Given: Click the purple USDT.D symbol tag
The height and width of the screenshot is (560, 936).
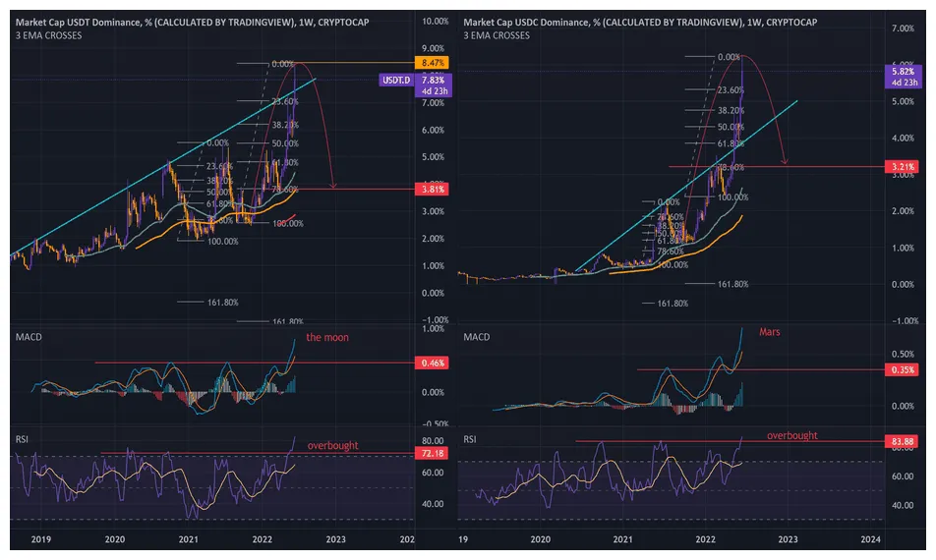Looking at the screenshot, I should (x=394, y=80).
